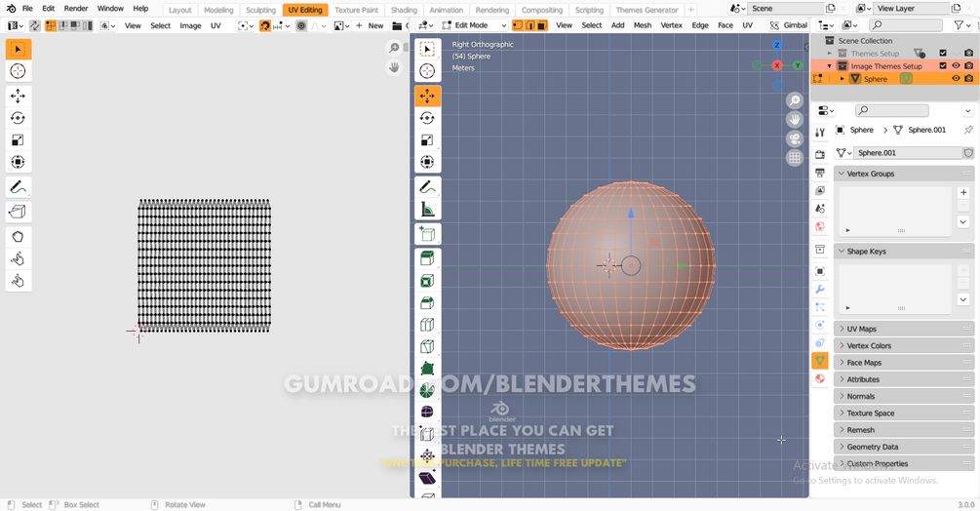Screen dimensions: 980x511
Task: Click the New image button in the UV editor
Action: (x=370, y=25)
